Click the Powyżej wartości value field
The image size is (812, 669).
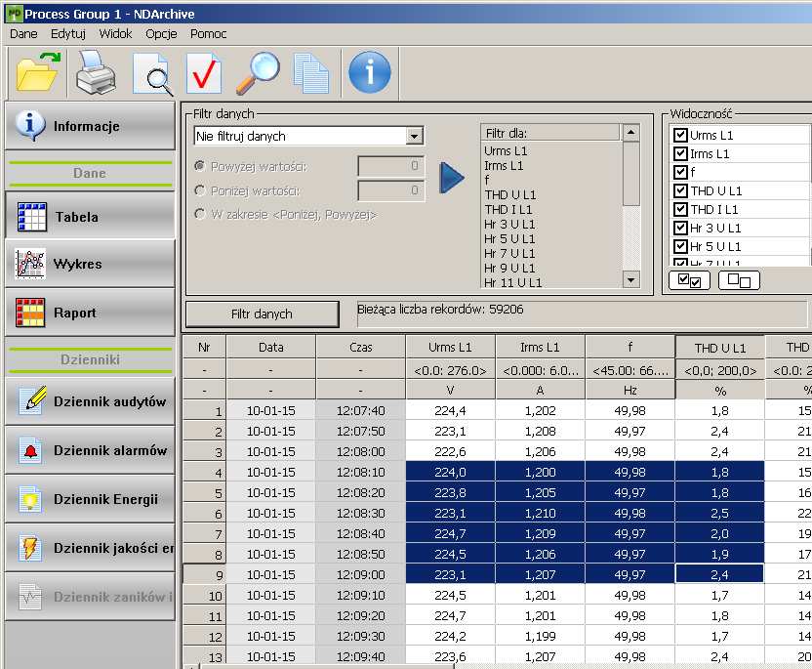coord(391,166)
